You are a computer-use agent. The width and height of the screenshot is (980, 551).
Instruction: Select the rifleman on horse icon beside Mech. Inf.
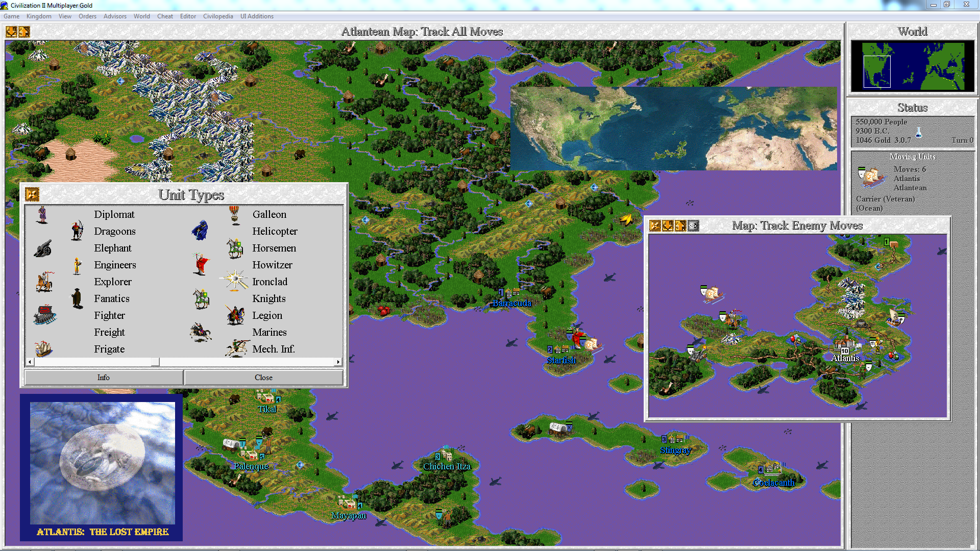[x=236, y=348]
